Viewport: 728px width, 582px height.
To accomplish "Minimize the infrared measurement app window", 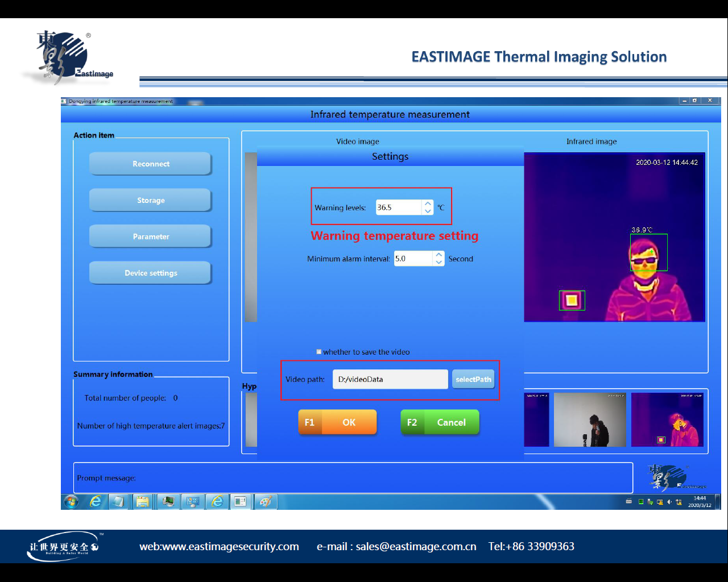I will coord(684,101).
